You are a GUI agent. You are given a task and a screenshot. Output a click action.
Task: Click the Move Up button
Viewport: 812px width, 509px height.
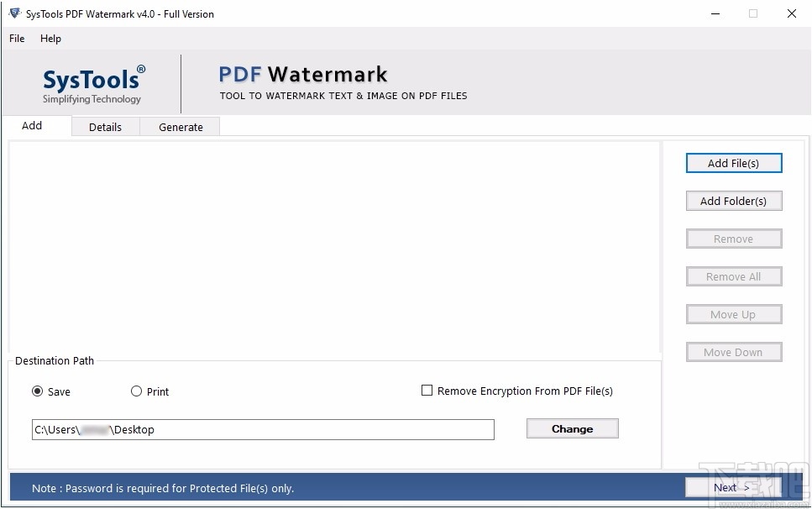click(733, 314)
